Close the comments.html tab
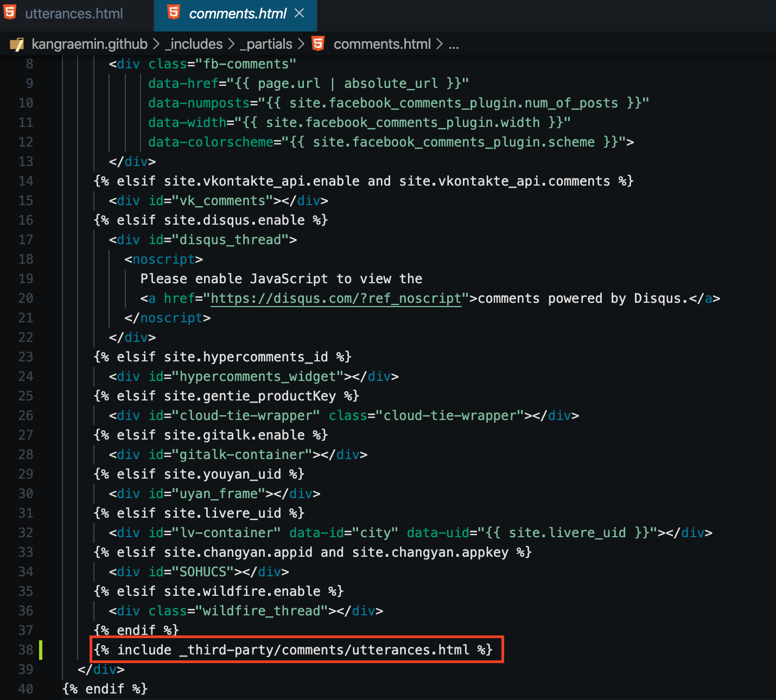This screenshot has height=700, width=776. coord(299,13)
